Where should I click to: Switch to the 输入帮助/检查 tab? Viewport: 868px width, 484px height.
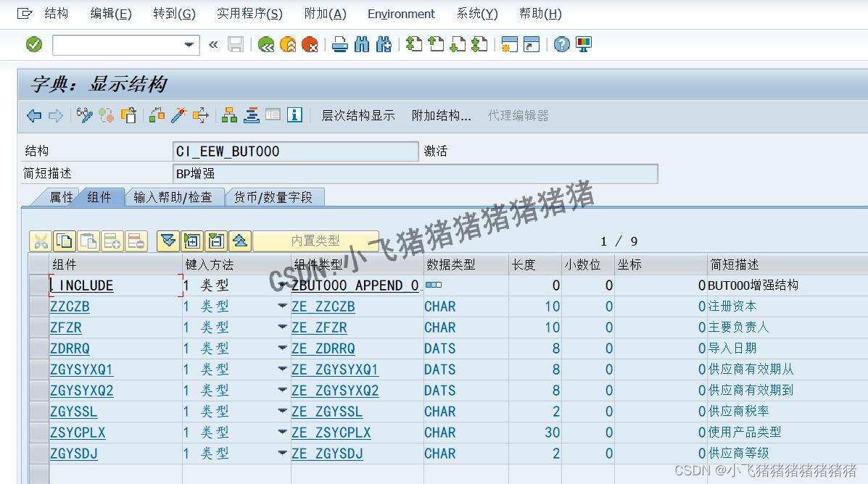(x=173, y=198)
